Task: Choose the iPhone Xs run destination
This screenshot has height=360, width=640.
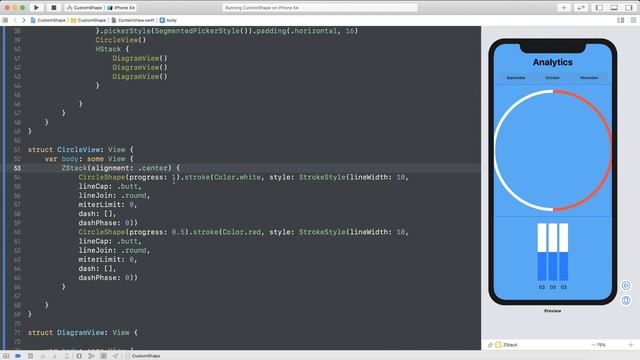Action: click(x=121, y=8)
